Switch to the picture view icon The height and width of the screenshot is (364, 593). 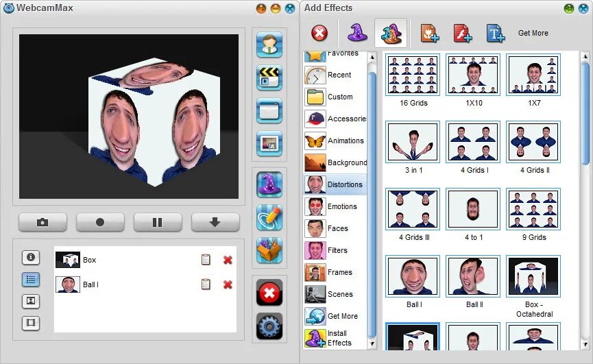coord(31,301)
